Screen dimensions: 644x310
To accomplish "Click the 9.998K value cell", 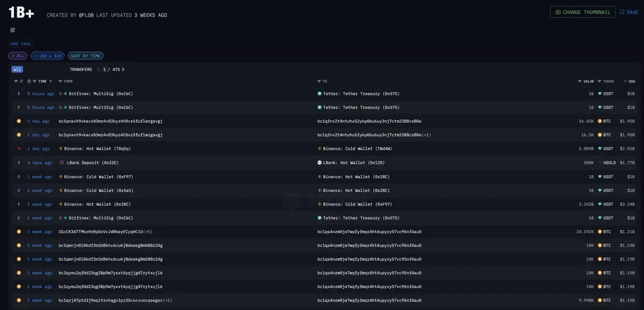I will (586, 300).
